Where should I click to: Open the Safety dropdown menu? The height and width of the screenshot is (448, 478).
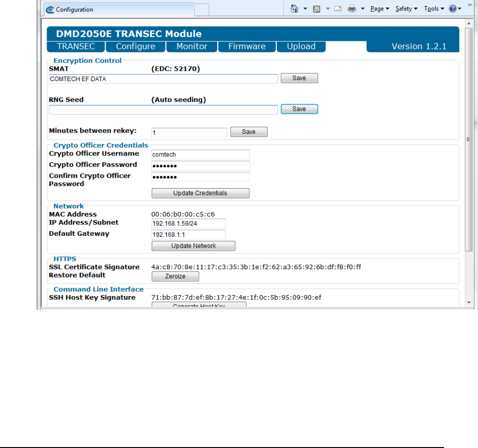[x=406, y=9]
